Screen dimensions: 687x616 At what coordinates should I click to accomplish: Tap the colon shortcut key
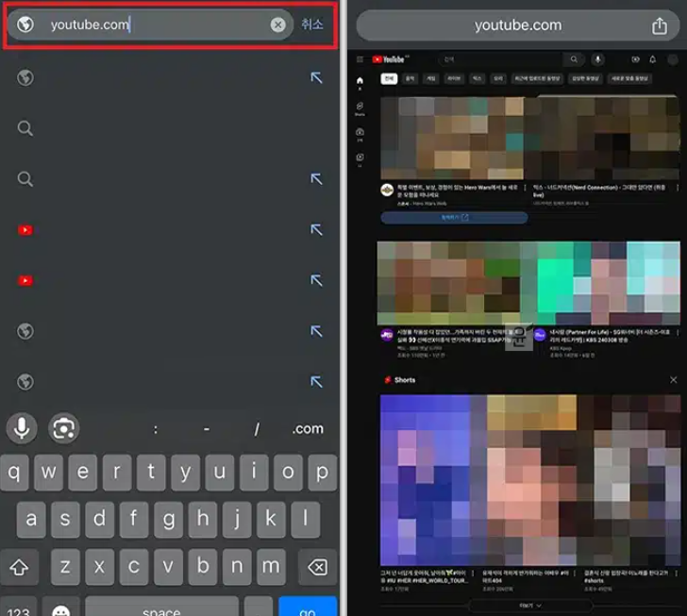click(x=155, y=429)
